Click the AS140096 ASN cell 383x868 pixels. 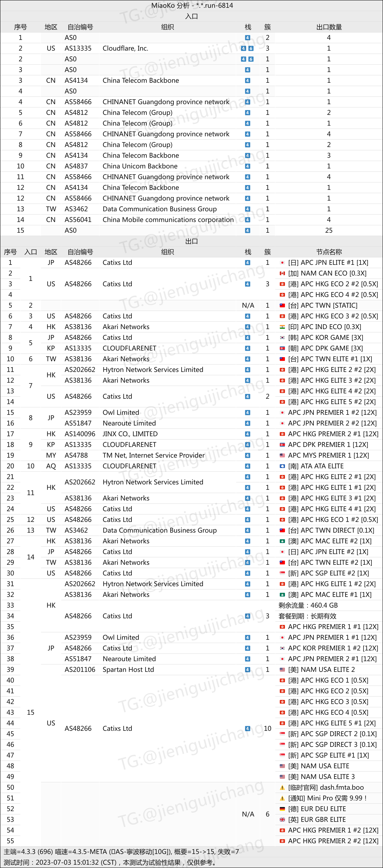pos(80,434)
